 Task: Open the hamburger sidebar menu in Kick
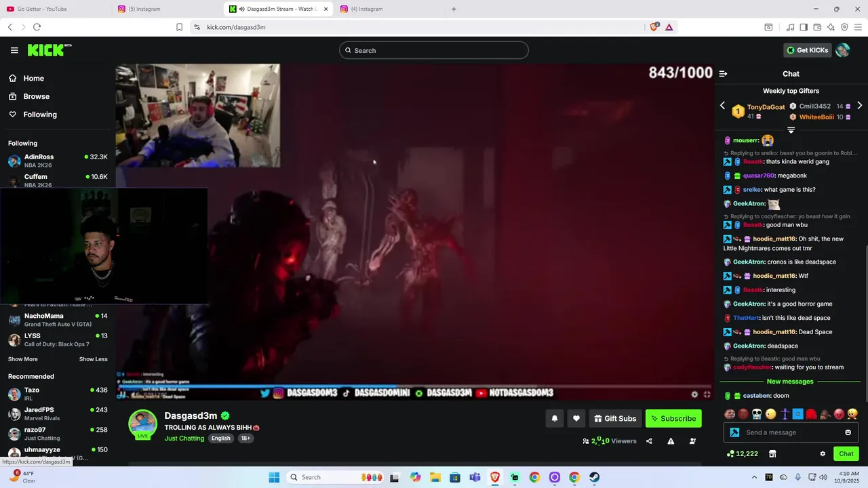14,50
